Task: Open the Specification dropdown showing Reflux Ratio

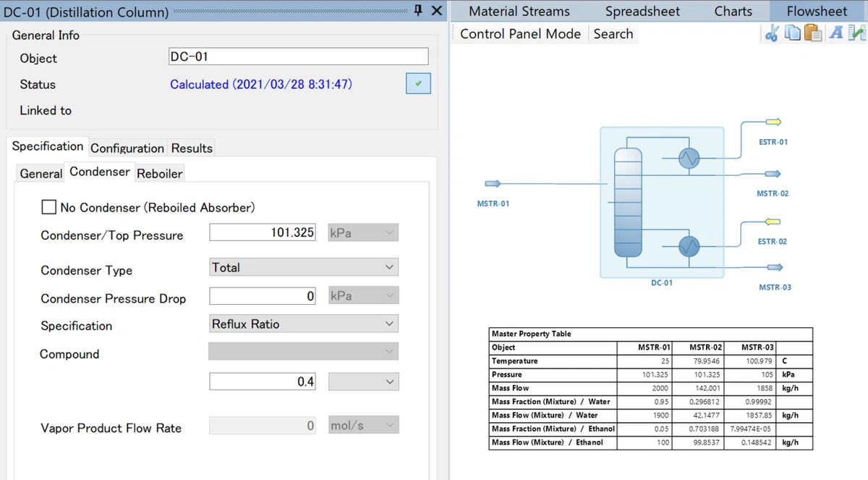Action: point(304,324)
